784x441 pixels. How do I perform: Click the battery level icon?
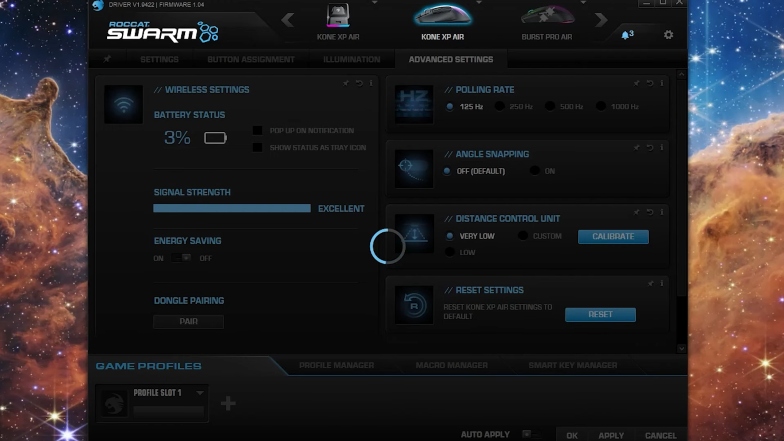215,138
